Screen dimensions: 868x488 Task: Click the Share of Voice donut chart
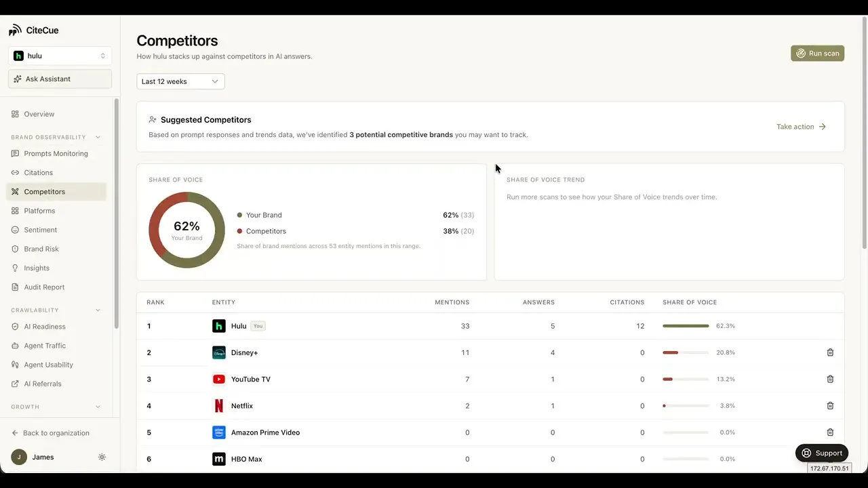186,230
